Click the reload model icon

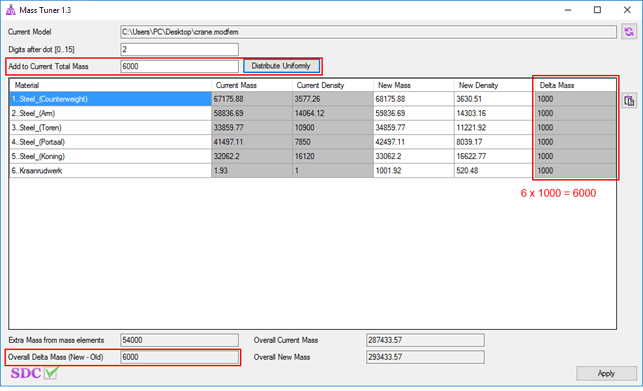pyautogui.click(x=629, y=32)
